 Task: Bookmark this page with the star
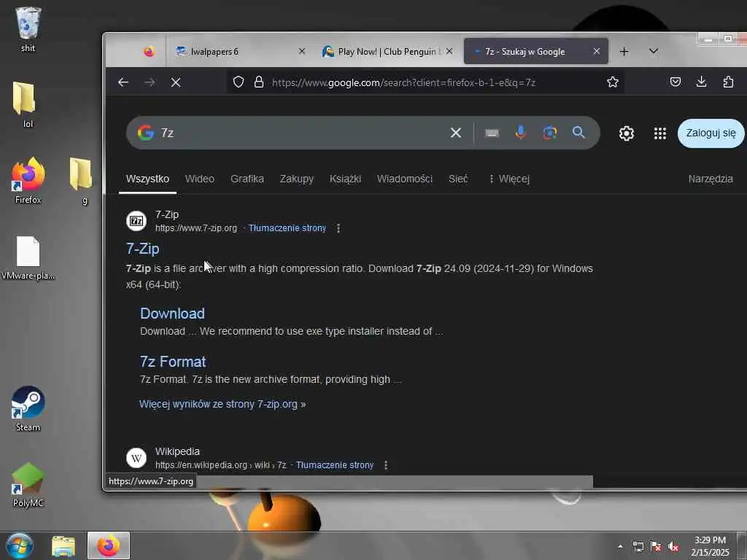click(613, 82)
